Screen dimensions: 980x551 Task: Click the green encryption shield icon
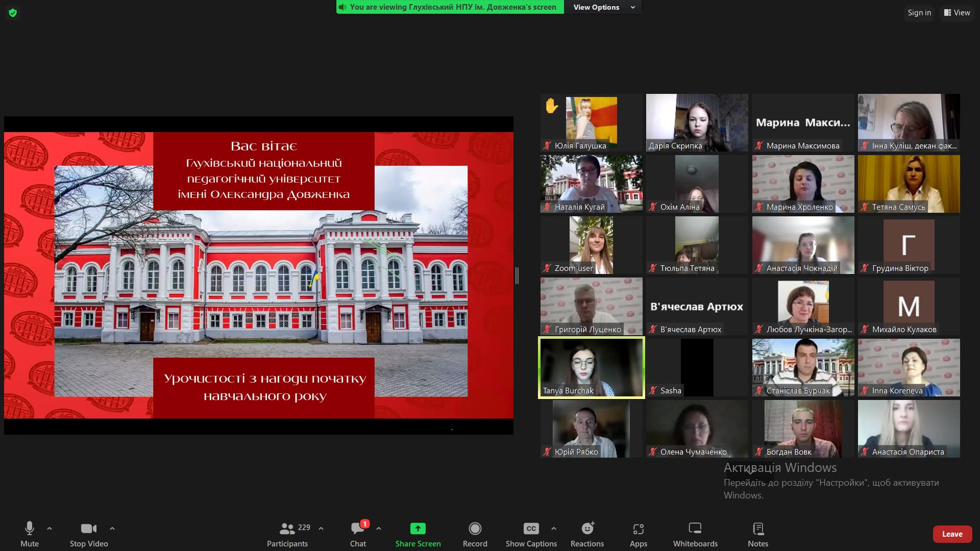coord(13,13)
